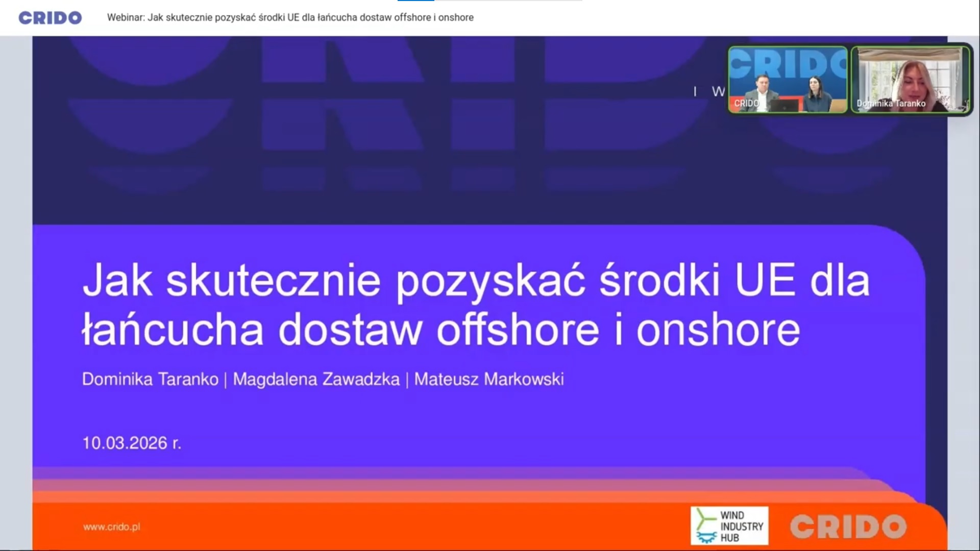980x551 pixels.
Task: Click the gray unfilled progress bar portion
Action: point(508,1)
